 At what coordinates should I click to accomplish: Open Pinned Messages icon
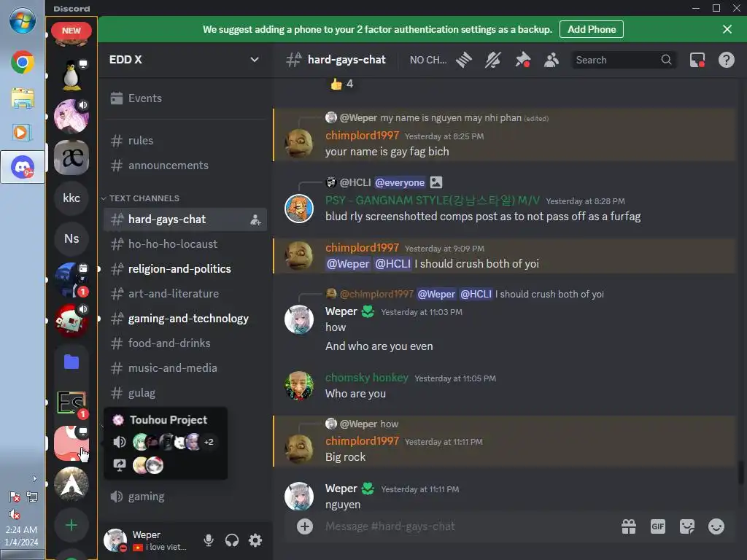[522, 60]
